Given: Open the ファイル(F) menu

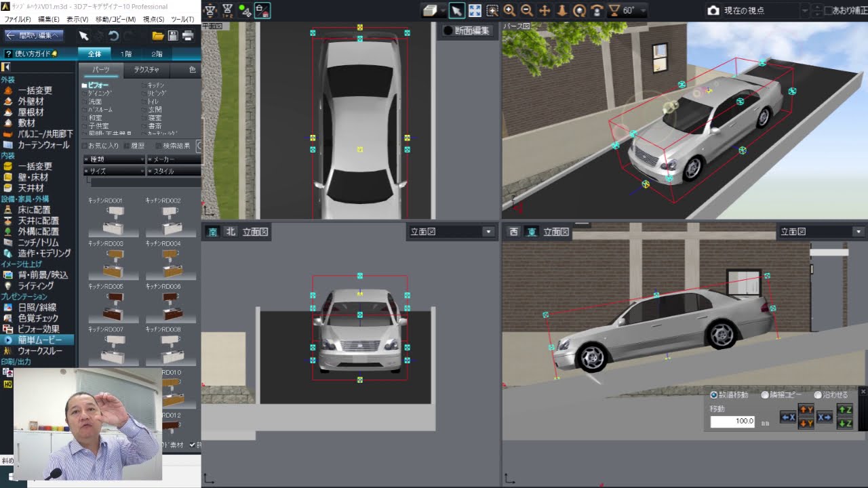Looking at the screenshot, I should coord(18,19).
